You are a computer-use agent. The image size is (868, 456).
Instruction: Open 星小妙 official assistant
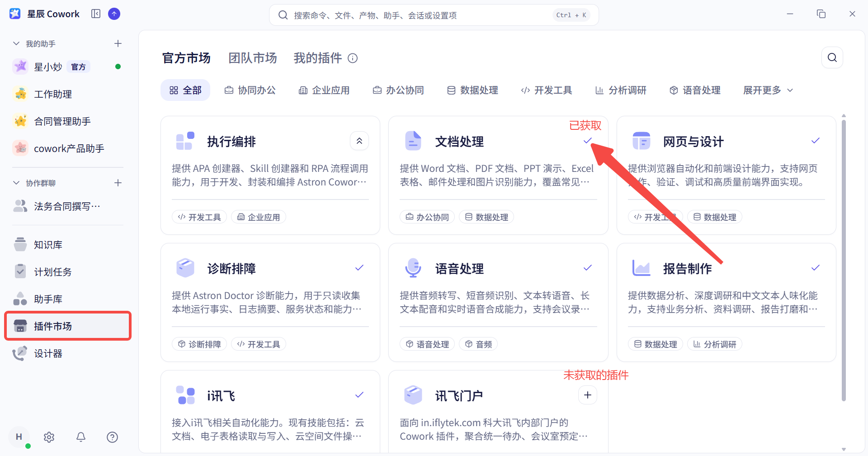click(x=68, y=66)
